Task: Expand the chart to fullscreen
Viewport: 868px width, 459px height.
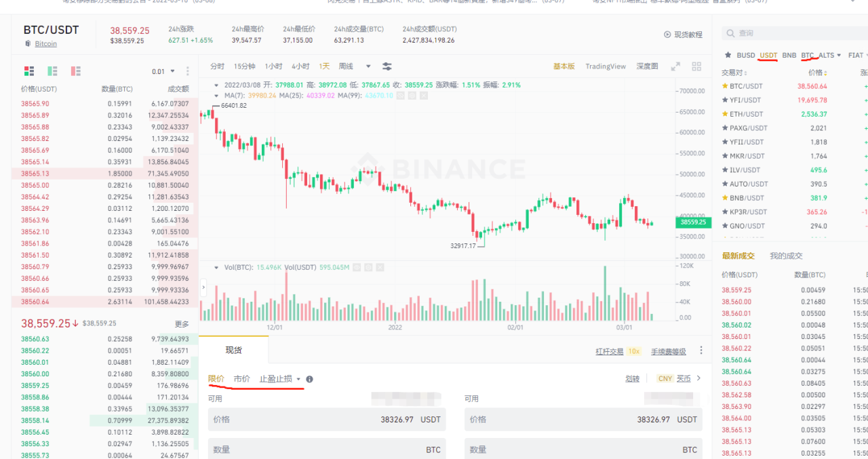Action: (x=675, y=66)
